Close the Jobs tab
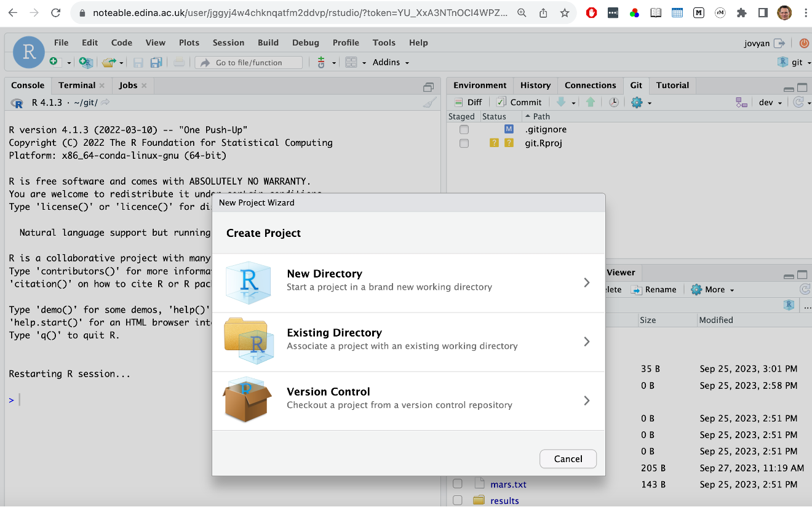Image resolution: width=812 pixels, height=507 pixels. (x=144, y=86)
